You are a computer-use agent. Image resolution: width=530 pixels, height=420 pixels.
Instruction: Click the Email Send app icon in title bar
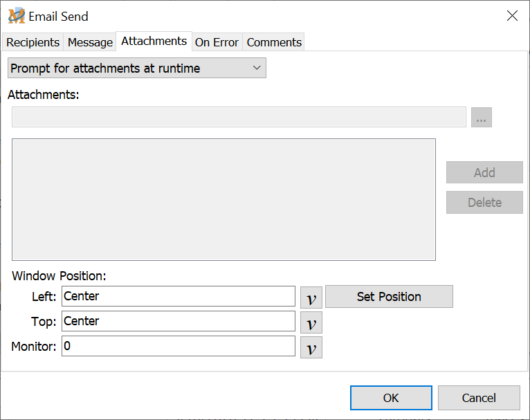click(x=17, y=16)
